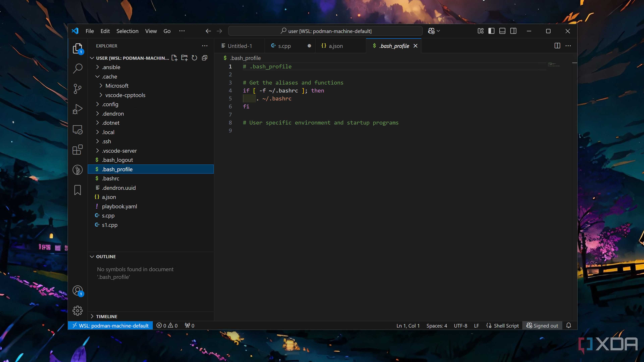This screenshot has width=644, height=362.
Task: Go back with navigation arrow
Action: pyautogui.click(x=208, y=31)
